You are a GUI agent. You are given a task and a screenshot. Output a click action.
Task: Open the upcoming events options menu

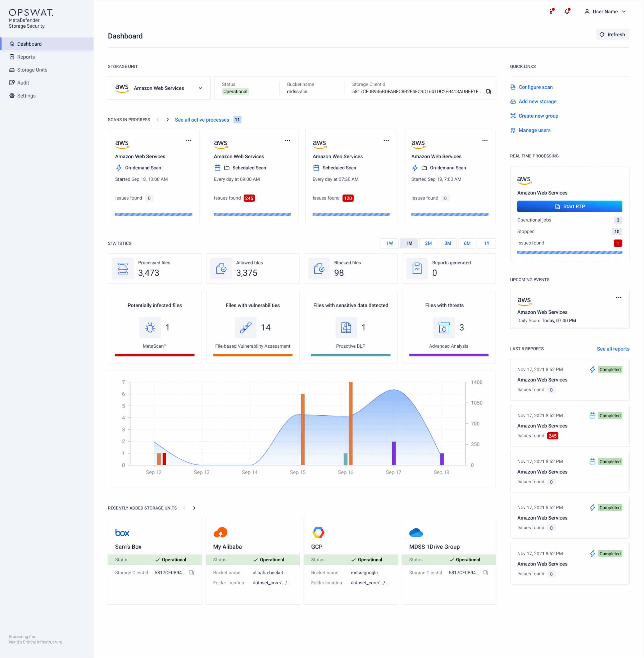click(x=619, y=298)
